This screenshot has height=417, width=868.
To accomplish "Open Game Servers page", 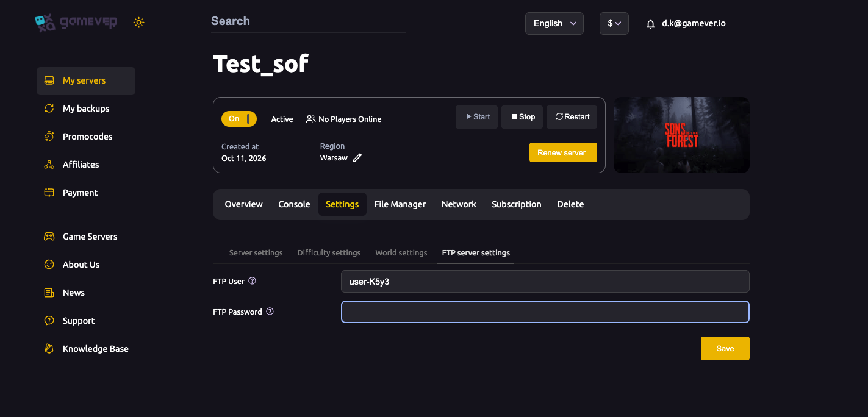I will click(x=90, y=237).
